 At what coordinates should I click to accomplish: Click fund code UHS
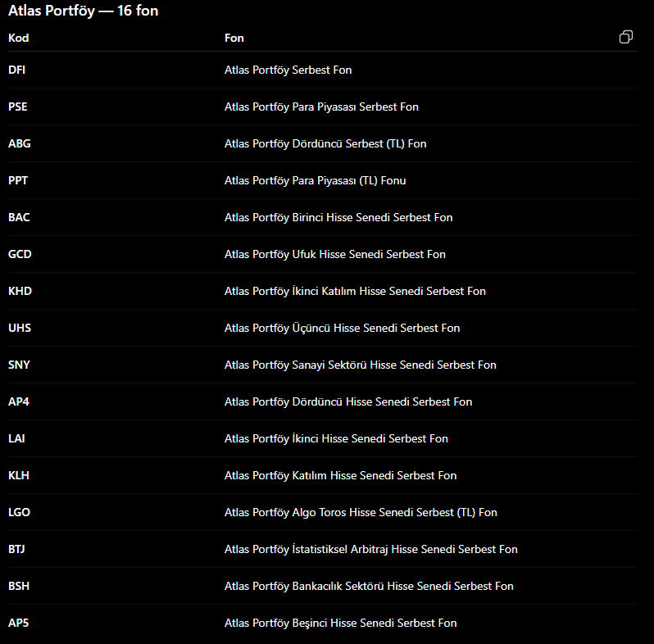click(20, 328)
